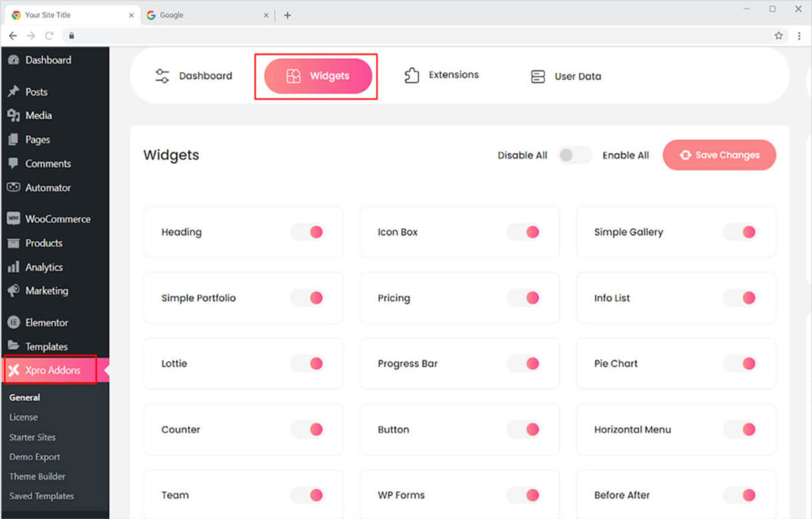Click browser reload page icon

49,36
